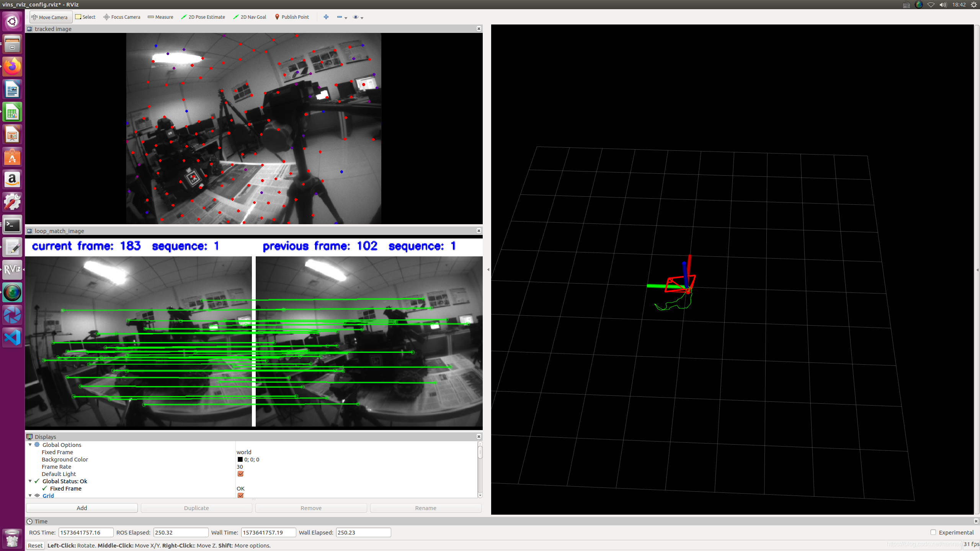Open the remove-tool minus dropdown
980x551 pixels.
click(342, 17)
